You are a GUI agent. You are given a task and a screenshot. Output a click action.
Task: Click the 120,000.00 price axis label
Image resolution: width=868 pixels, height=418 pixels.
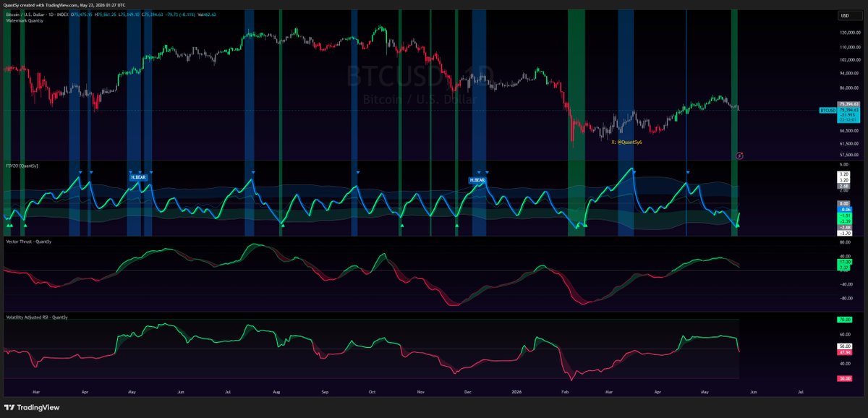click(x=849, y=33)
